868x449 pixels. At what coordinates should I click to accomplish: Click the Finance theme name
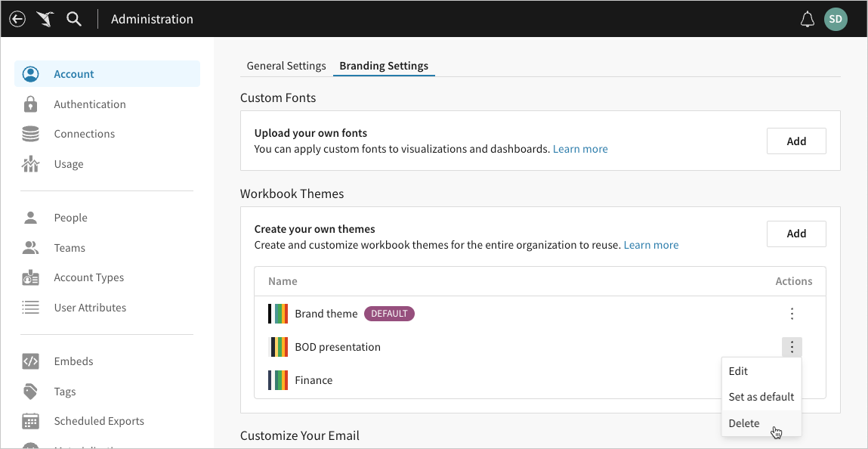[x=314, y=380]
